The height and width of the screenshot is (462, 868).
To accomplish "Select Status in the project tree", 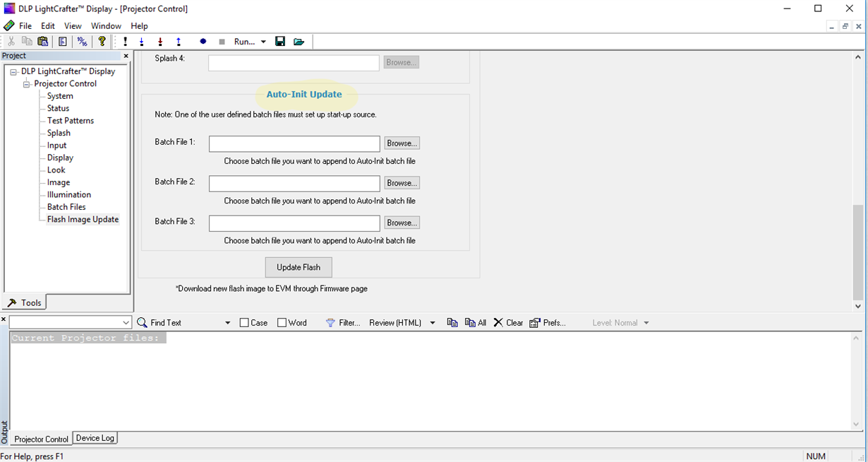I will click(58, 109).
